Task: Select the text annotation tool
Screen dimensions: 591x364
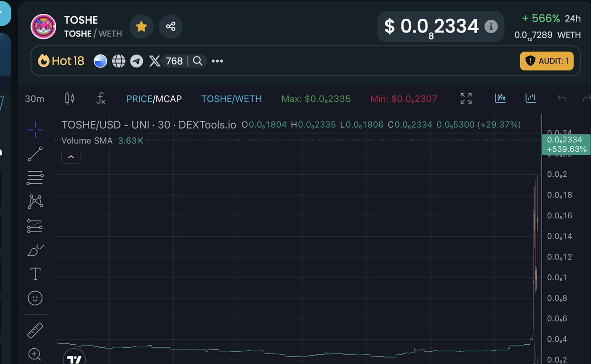Action: click(35, 274)
